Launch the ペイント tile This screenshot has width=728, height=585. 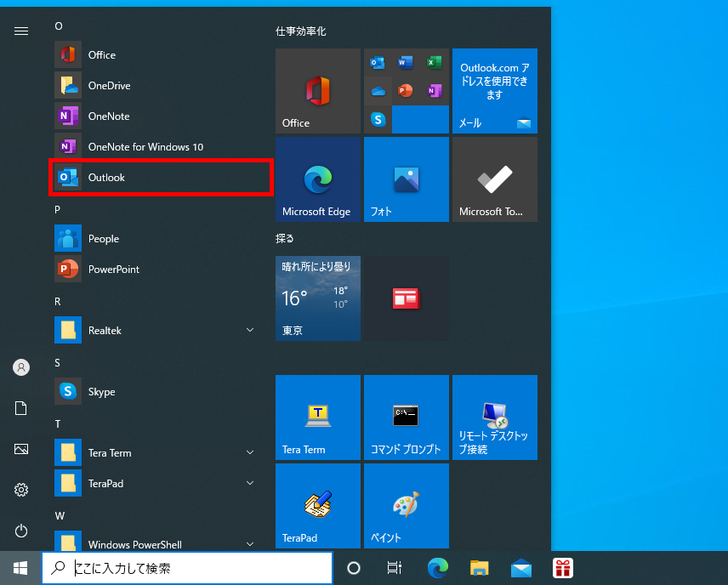point(407,506)
